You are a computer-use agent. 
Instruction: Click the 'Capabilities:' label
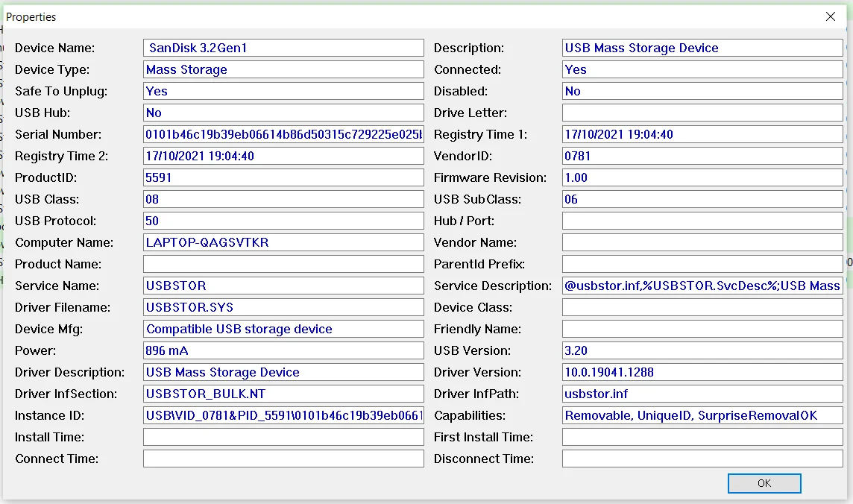(470, 416)
